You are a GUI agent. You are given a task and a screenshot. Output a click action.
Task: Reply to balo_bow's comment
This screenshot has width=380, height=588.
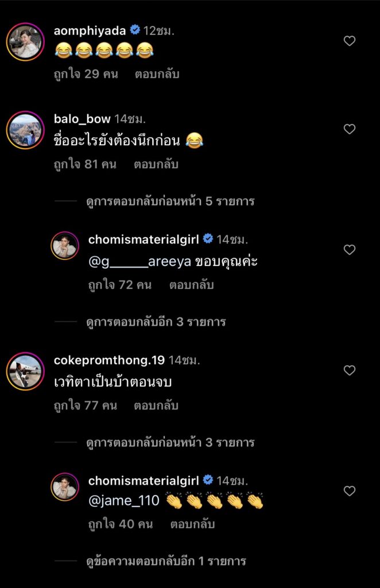156,164
